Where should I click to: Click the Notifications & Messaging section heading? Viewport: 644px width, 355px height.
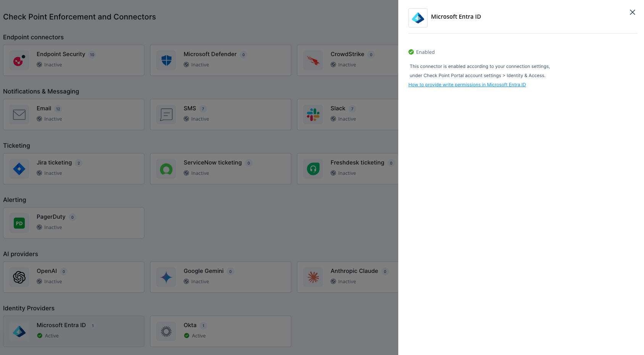tap(41, 91)
